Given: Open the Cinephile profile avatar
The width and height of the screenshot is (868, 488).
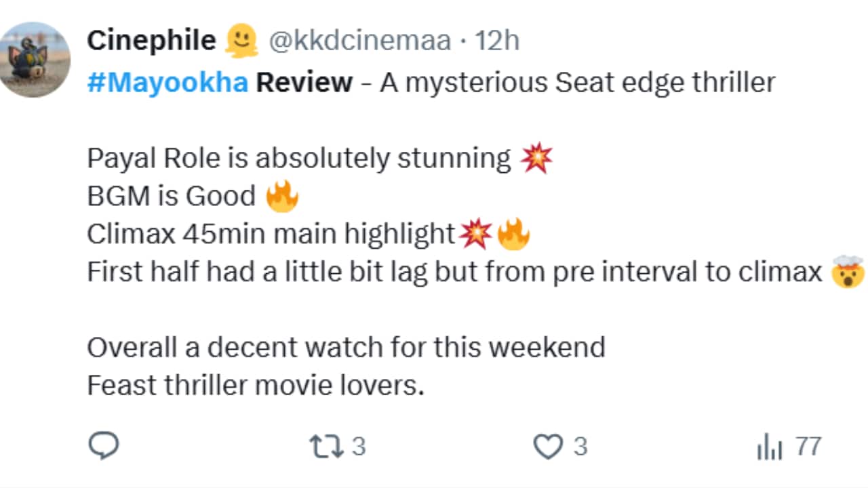Looking at the screenshot, I should click(34, 60).
